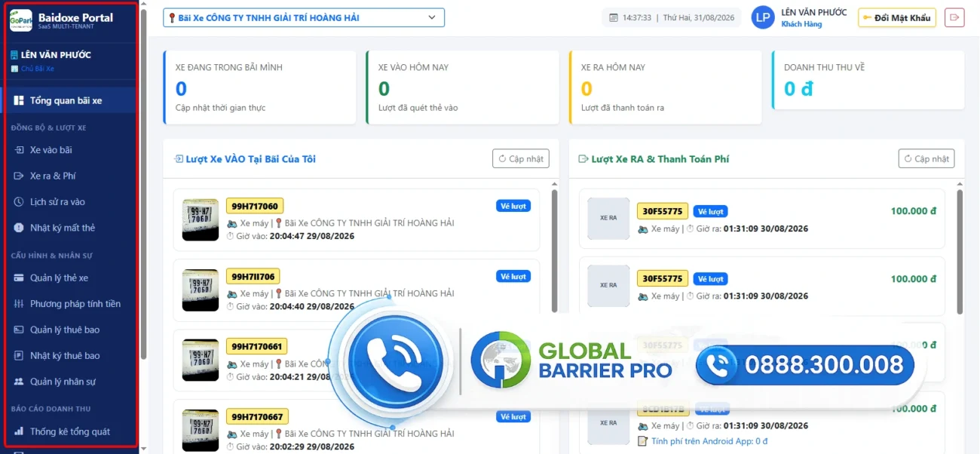This screenshot has height=454, width=980.
Task: Open Thống kê tổng quát report
Action: [69, 432]
